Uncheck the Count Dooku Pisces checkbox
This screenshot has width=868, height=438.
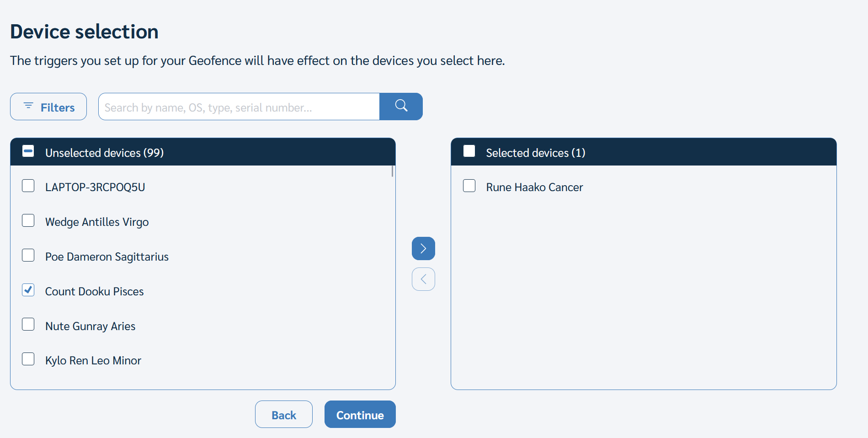coord(28,290)
